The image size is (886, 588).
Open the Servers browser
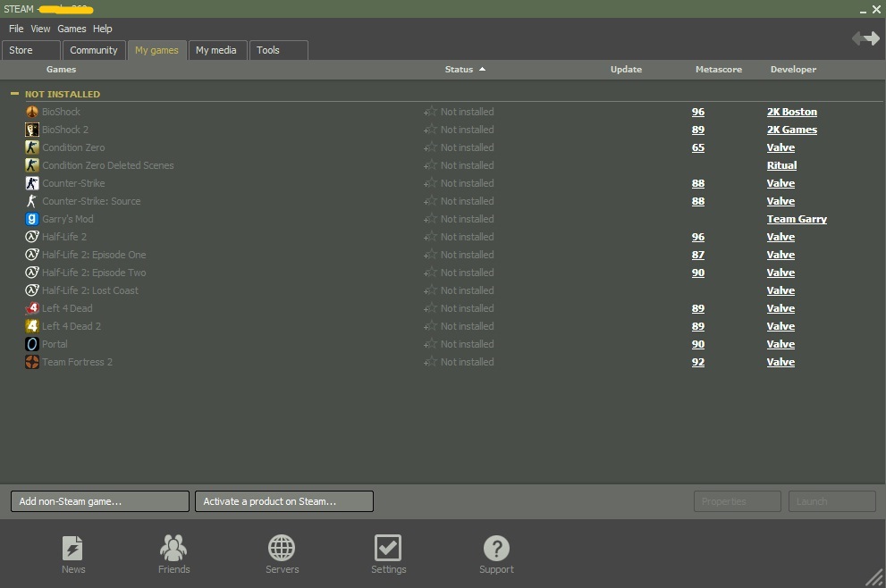[x=282, y=555]
